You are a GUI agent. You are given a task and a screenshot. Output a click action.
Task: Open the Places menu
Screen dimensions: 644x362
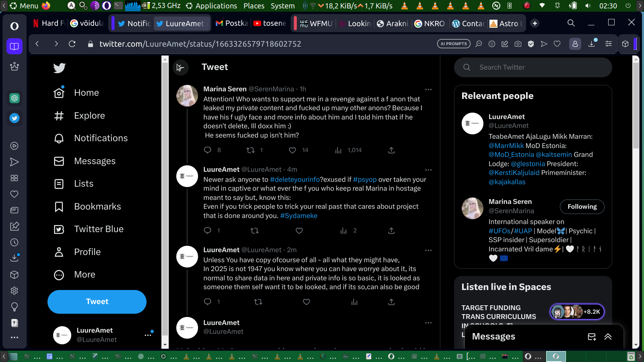point(254,6)
